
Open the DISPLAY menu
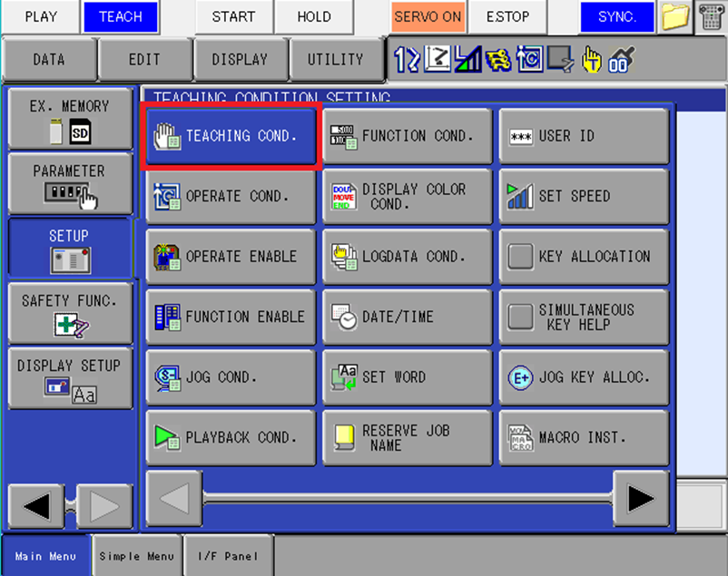[240, 60]
